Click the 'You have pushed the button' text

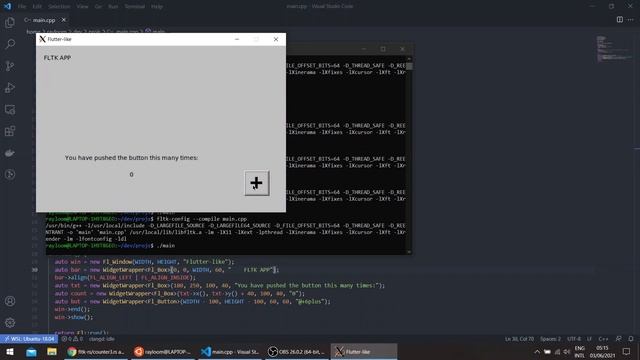tap(131, 158)
